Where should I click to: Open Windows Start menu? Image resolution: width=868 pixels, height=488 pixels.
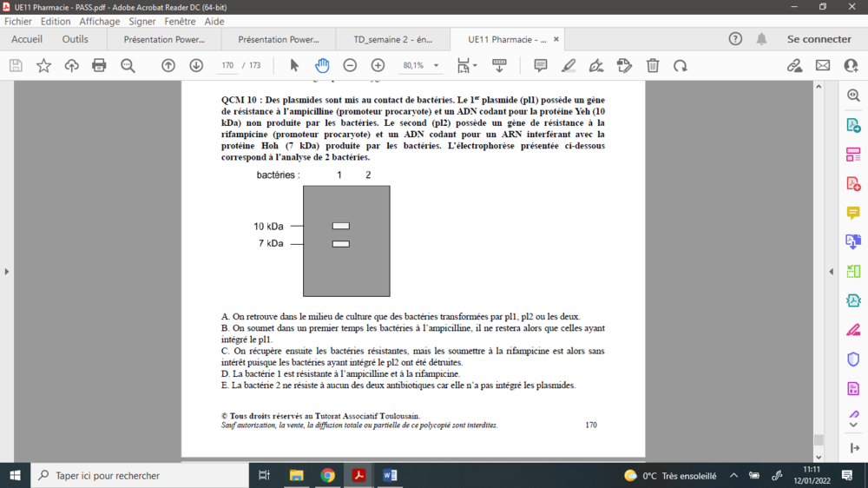[15, 475]
